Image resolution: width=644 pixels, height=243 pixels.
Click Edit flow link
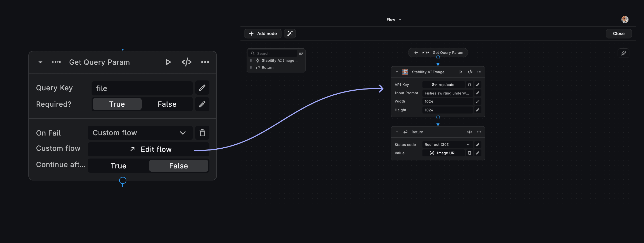click(x=151, y=149)
